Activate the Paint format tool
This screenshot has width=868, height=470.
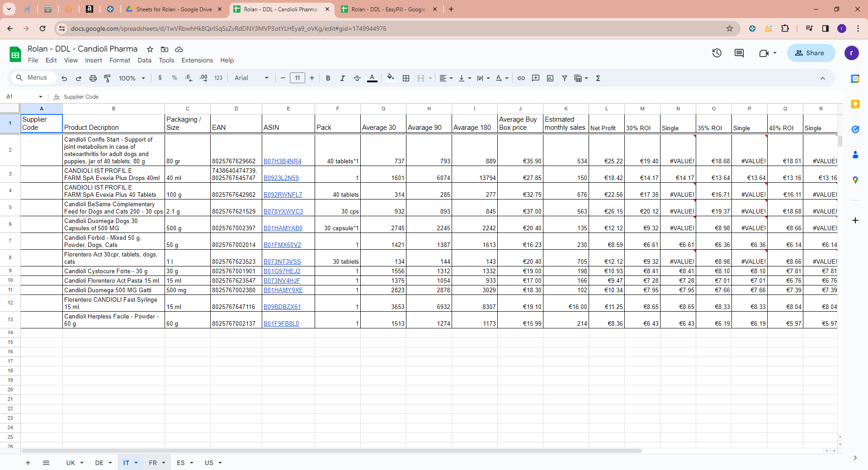pos(108,78)
